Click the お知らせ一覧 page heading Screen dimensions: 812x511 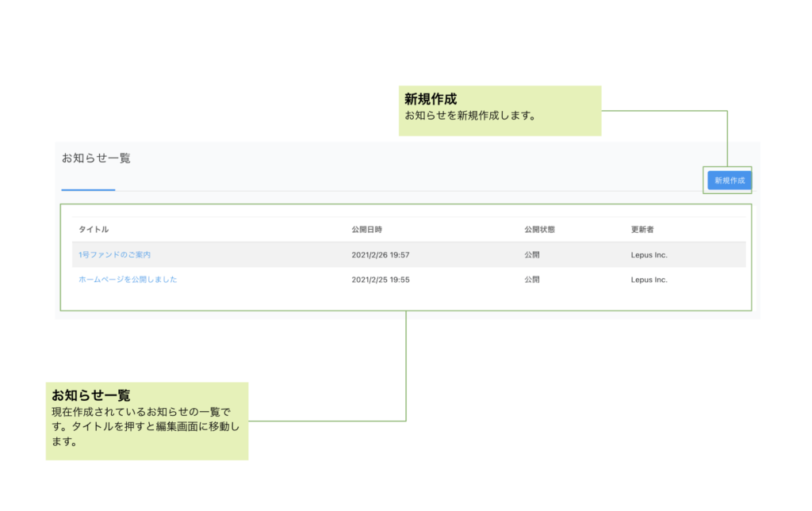(96, 158)
